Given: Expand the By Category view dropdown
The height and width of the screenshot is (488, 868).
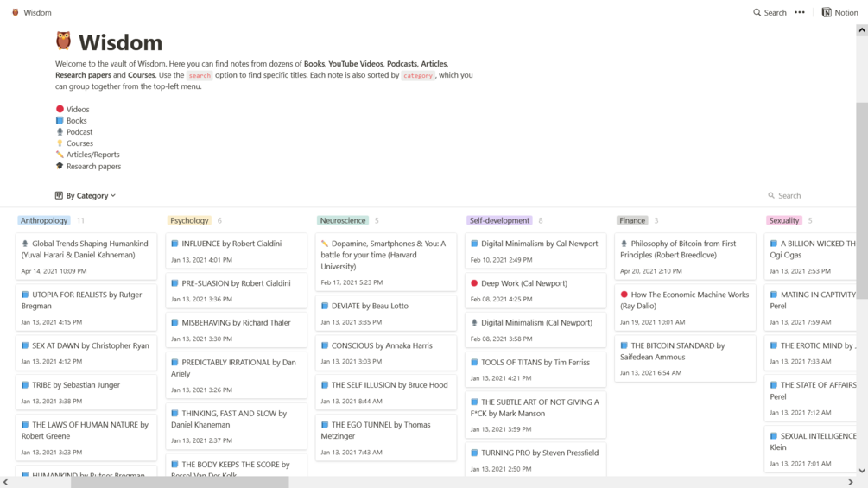Looking at the screenshot, I should pyautogui.click(x=86, y=195).
